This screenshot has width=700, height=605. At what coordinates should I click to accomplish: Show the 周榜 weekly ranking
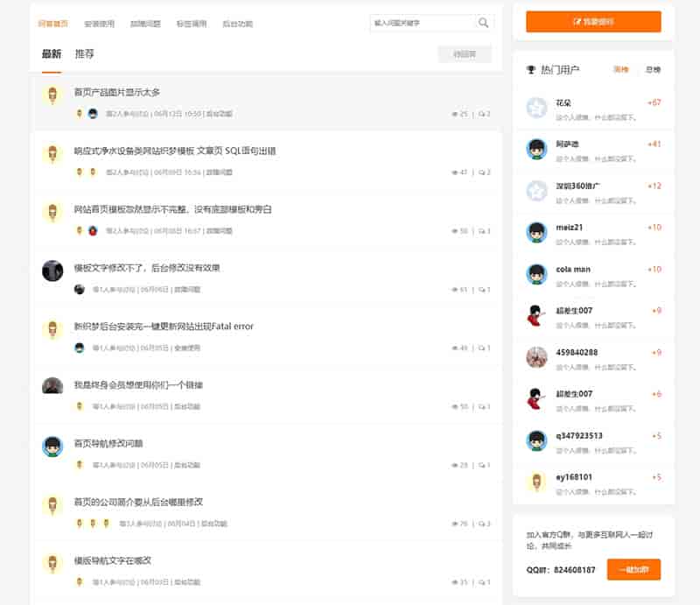(621, 70)
